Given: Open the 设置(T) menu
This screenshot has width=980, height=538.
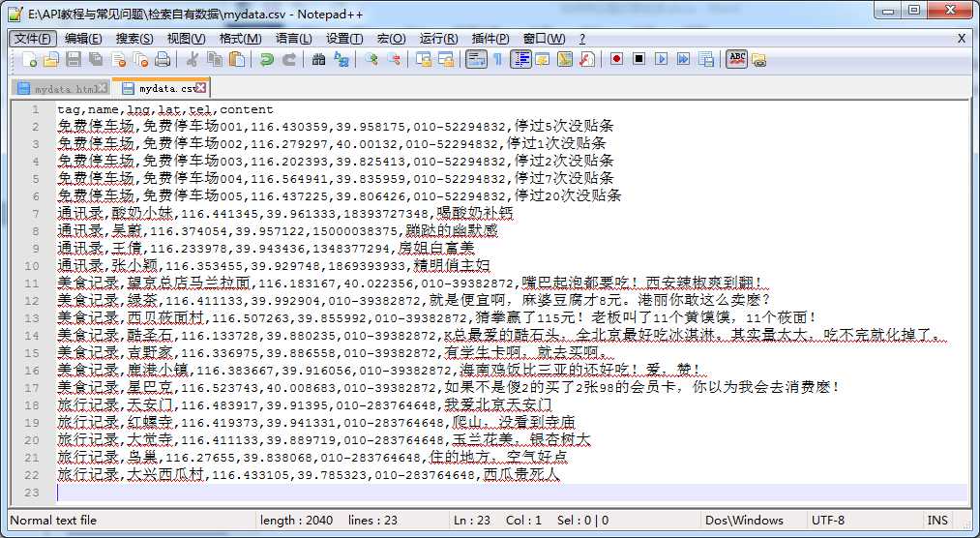Looking at the screenshot, I should 344,39.
